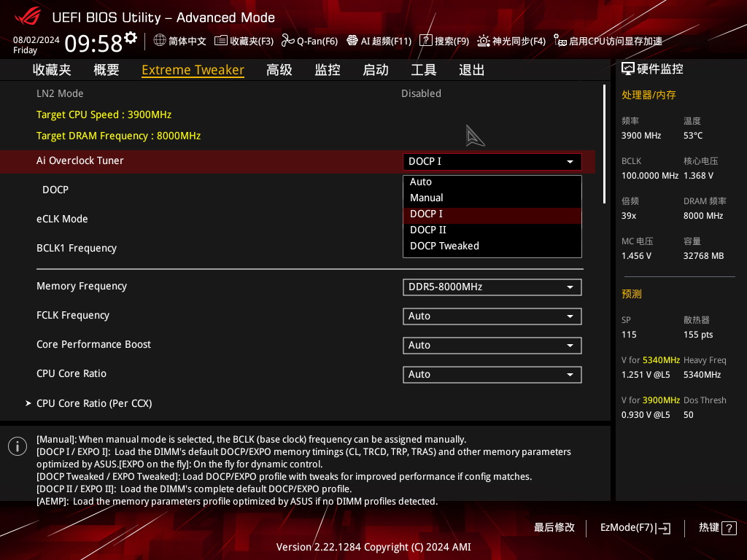Screen dimensions: 747x560
Task: Open Aura sync light icon
Action: pos(483,41)
